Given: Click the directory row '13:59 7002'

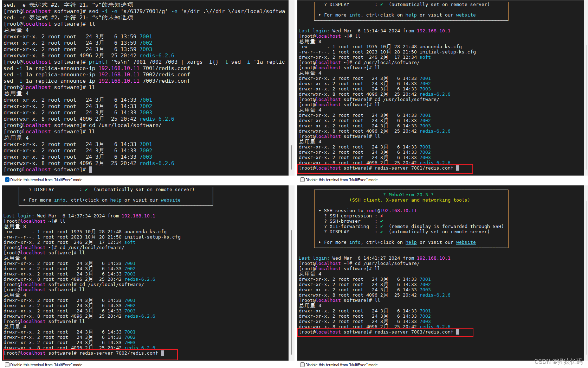Looking at the screenshot, I should coord(78,43).
